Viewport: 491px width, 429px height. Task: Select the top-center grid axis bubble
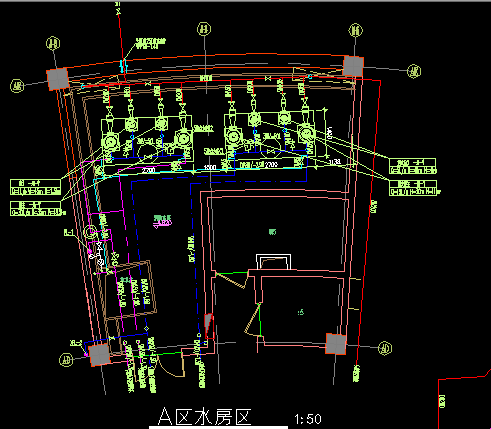(x=204, y=29)
